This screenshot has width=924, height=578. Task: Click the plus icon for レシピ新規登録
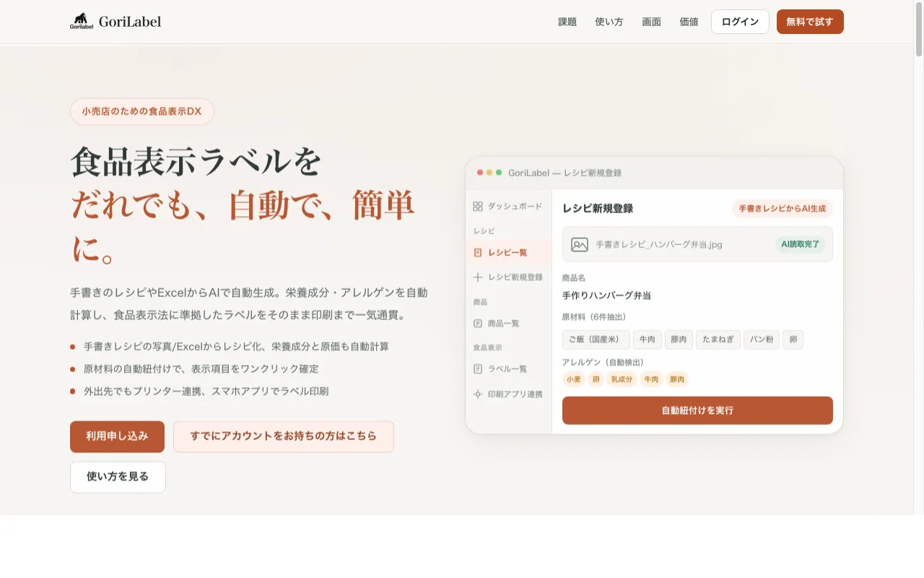478,277
